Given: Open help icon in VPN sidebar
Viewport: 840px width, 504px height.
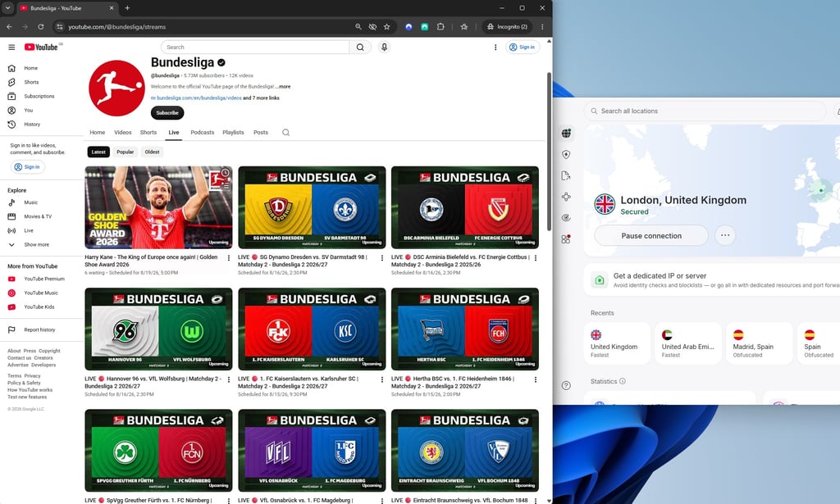Looking at the screenshot, I should [x=566, y=385].
